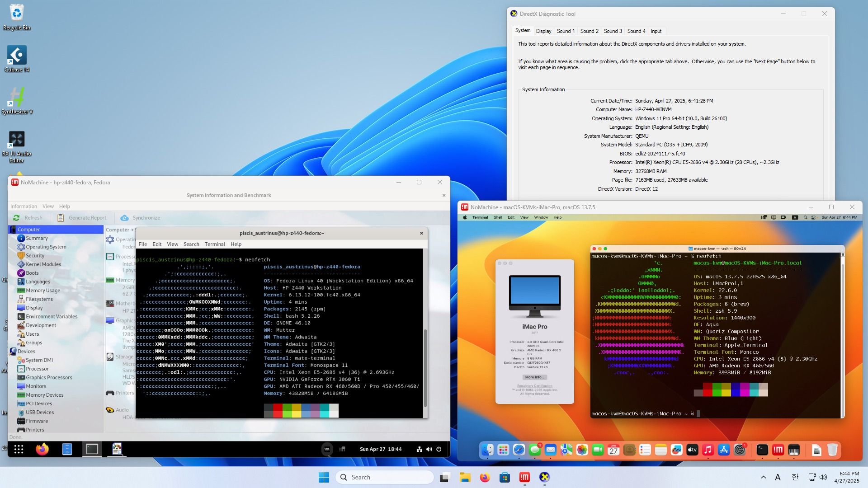Select Memory Usage in the sidebar tree
The image size is (868, 488).
[x=42, y=291]
